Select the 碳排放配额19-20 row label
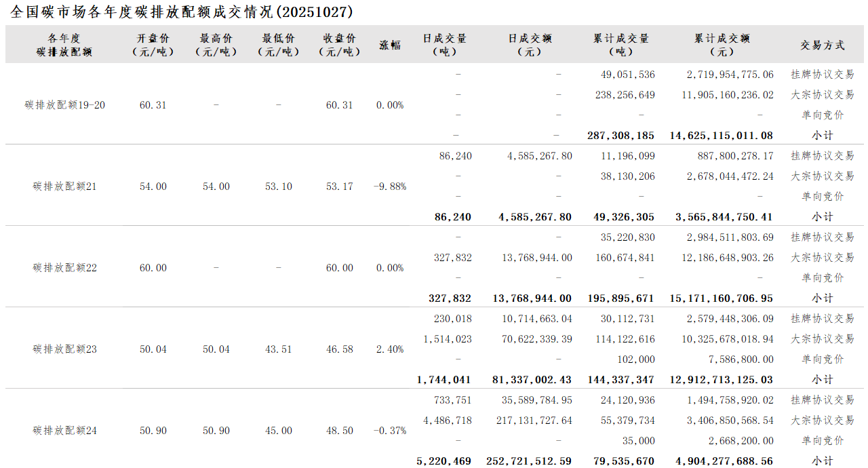 [x=65, y=105]
